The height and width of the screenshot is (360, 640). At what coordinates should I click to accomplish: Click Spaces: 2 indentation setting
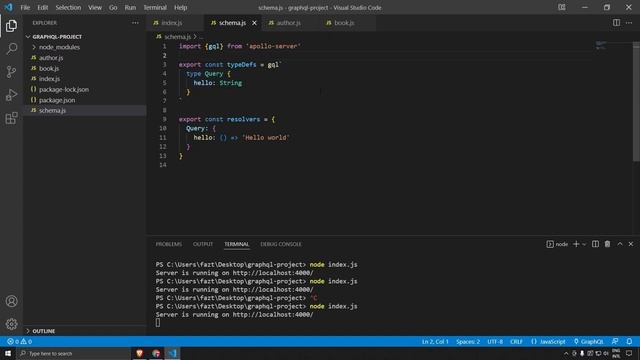[x=468, y=342]
